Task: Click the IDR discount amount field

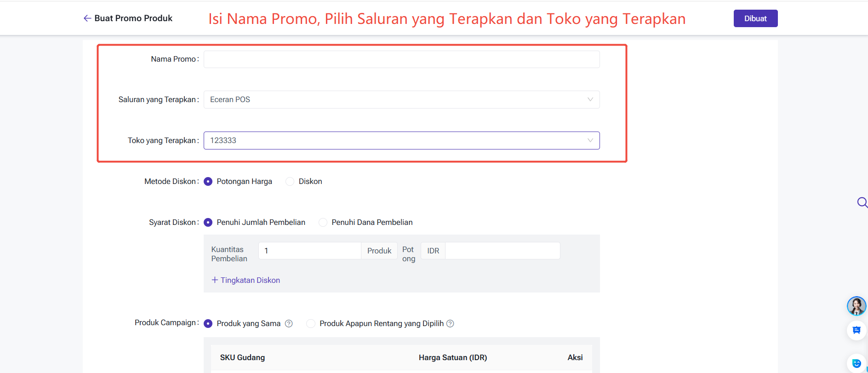Action: 502,251
